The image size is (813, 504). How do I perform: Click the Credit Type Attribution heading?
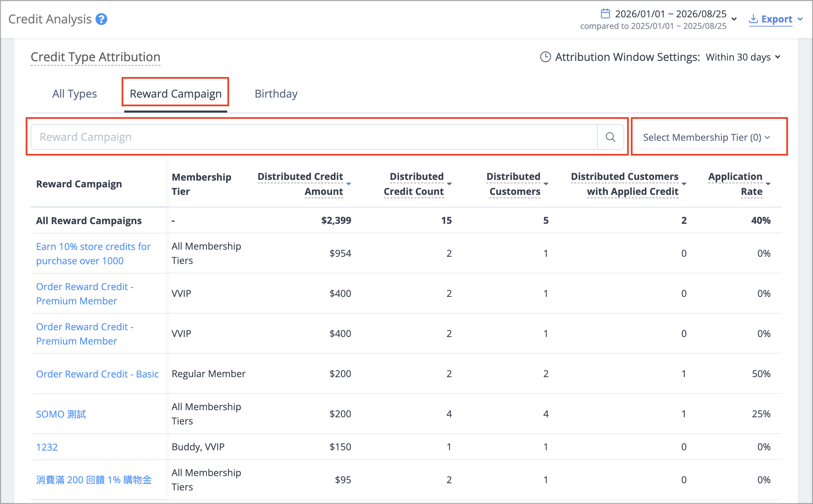[96, 57]
